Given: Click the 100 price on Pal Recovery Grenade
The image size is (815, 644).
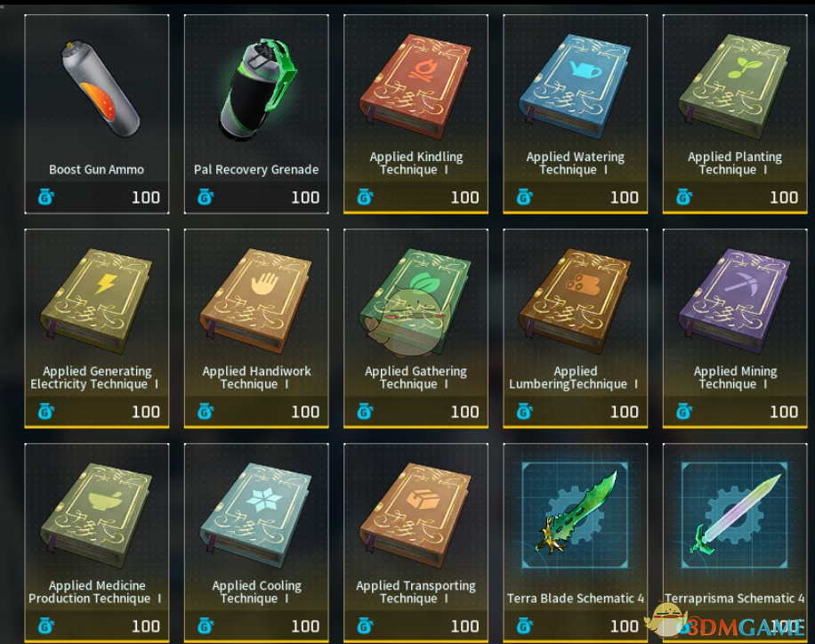Looking at the screenshot, I should pos(305,197).
